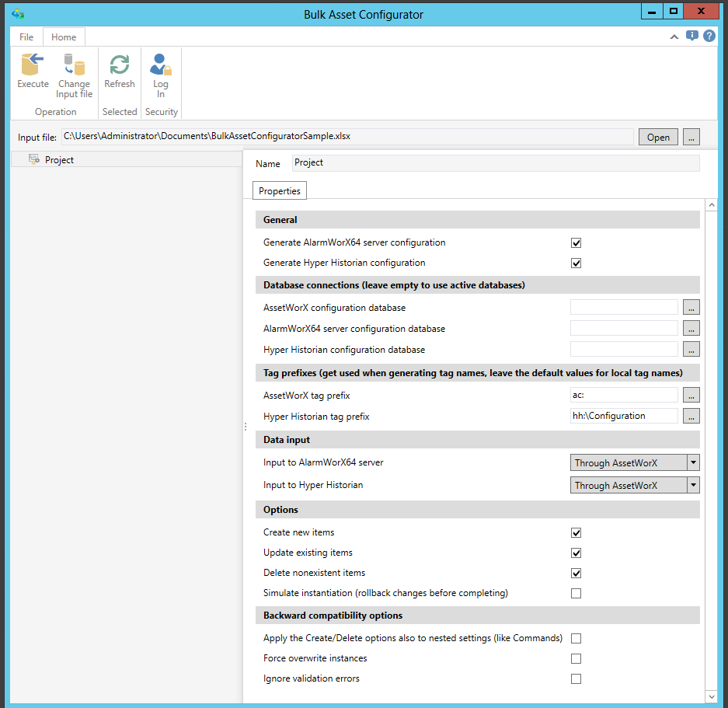Click the Hyper Historian tag prefix field
The width and height of the screenshot is (728, 708).
pos(624,417)
